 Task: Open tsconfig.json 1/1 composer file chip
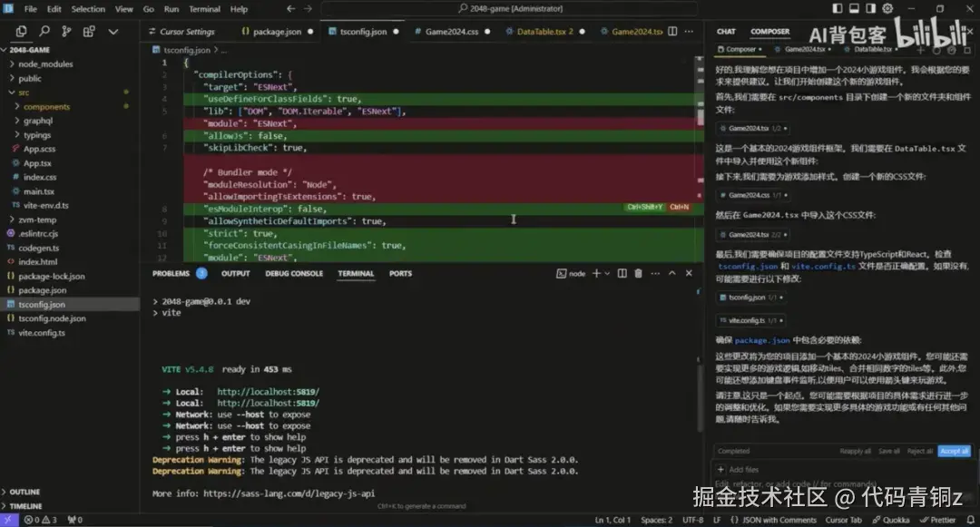point(751,298)
